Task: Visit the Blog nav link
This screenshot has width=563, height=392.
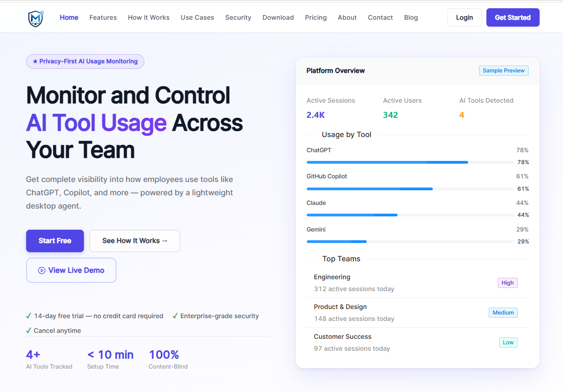Action: tap(411, 17)
